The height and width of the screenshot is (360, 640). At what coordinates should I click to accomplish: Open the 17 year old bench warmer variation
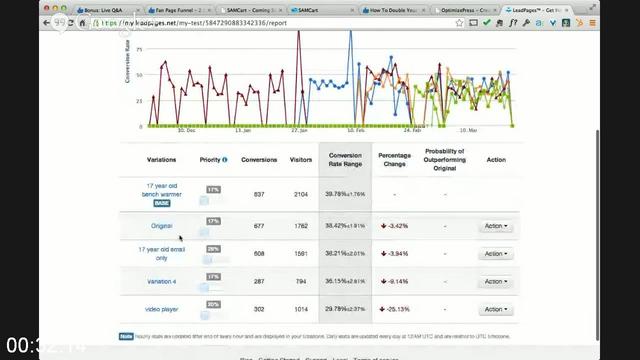point(162,190)
